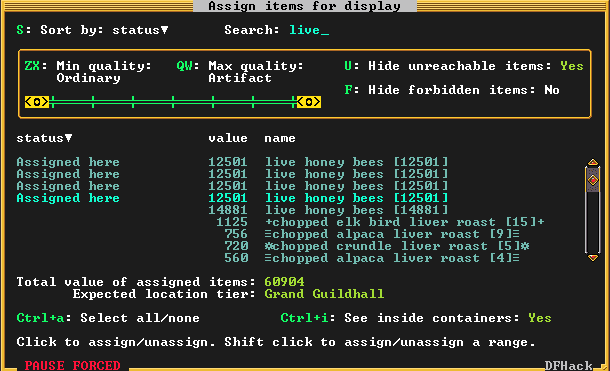Screen dimensions: 610x371
Task: Click the DFHack label
Action: [568, 366]
